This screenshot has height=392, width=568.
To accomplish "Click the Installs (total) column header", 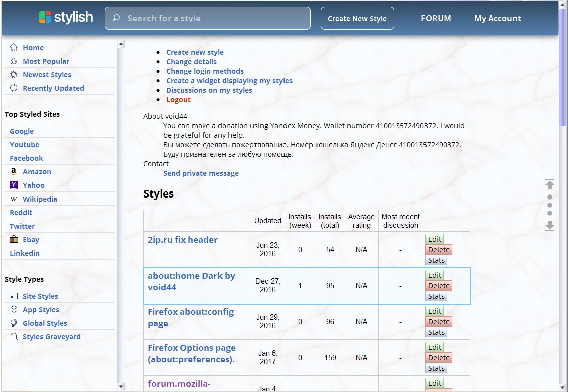I will (330, 221).
